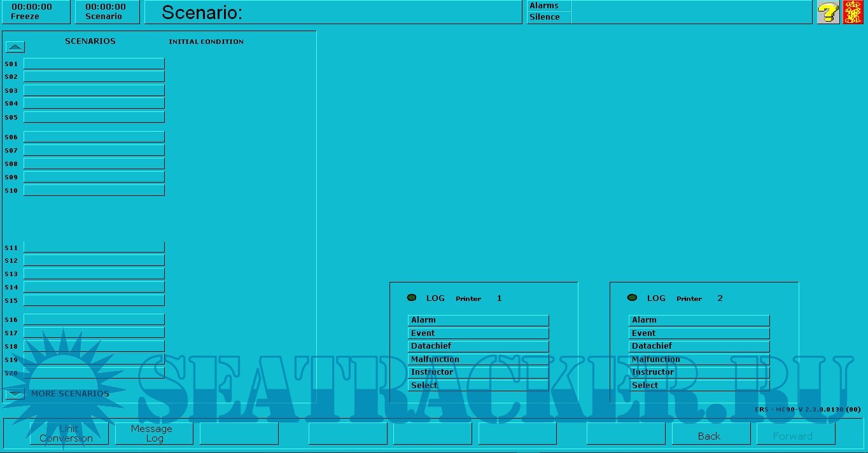Open Help with the question mark icon
868x453 pixels.
pos(827,12)
